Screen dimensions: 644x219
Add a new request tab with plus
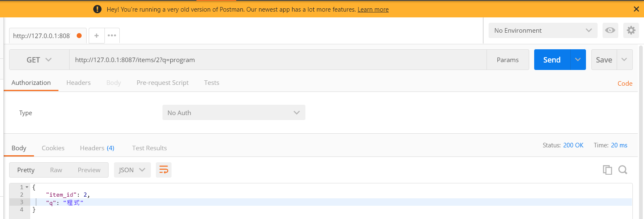[97, 36]
